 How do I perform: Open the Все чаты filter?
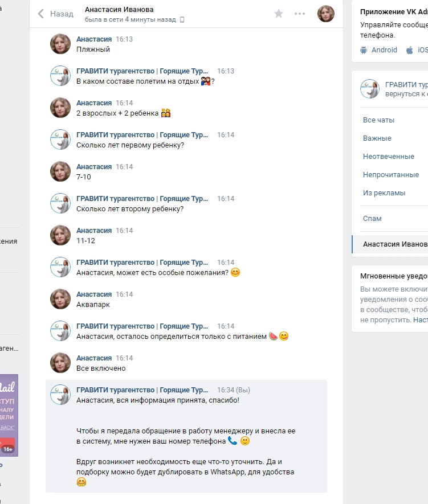[378, 120]
